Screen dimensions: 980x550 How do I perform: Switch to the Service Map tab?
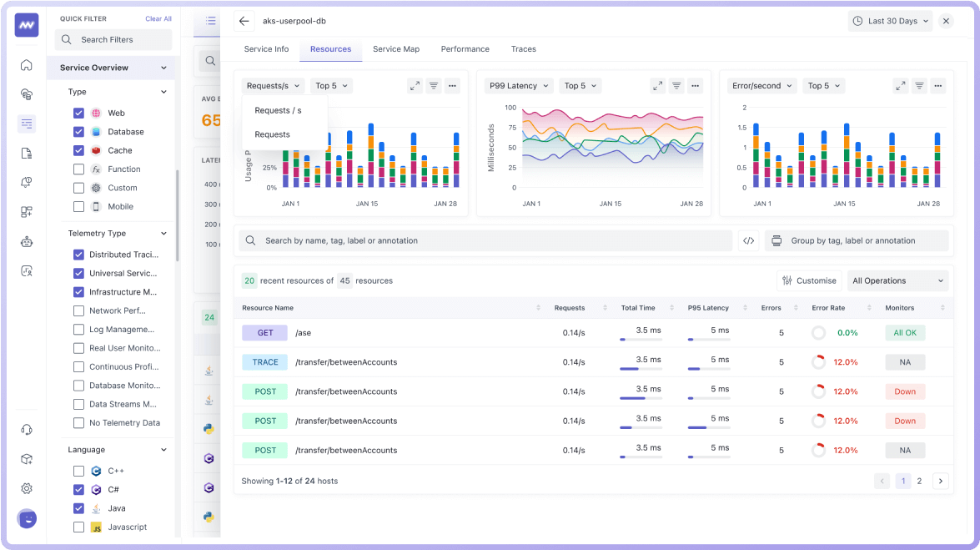pos(395,49)
